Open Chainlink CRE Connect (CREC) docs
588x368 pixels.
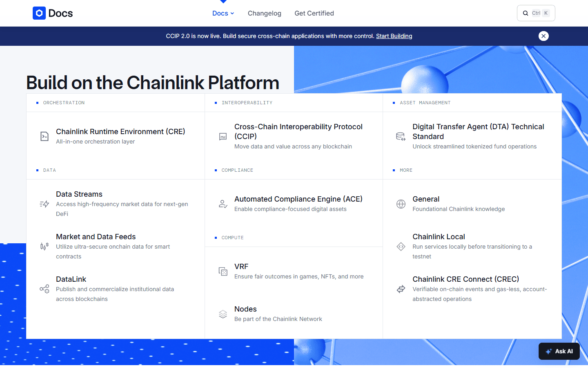(x=465, y=279)
